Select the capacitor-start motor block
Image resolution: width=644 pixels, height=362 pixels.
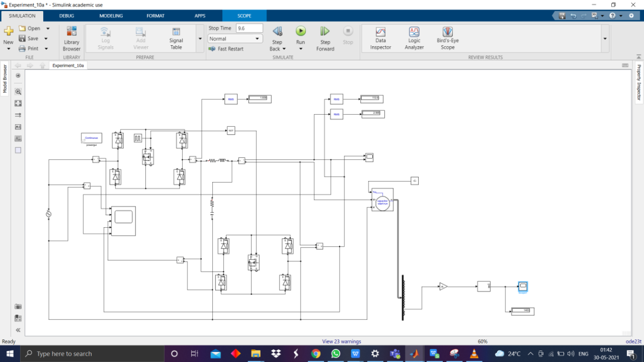click(382, 200)
